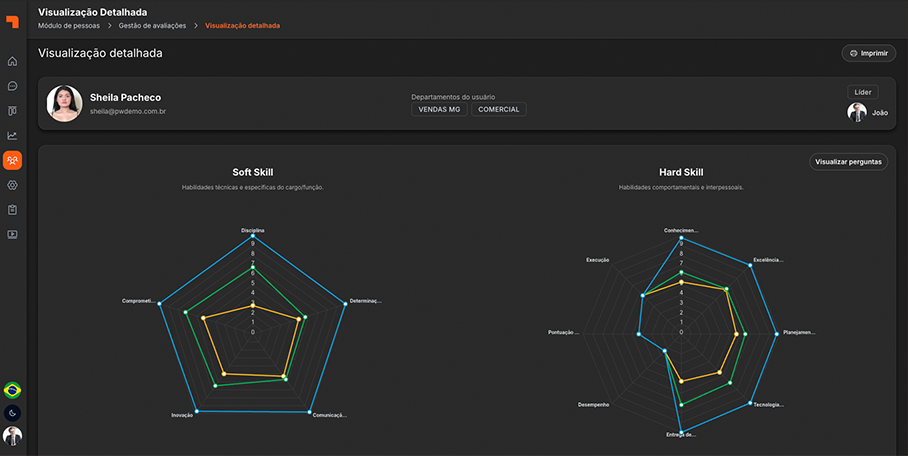Open the settings gear sidebar icon
This screenshot has height=456, width=908.
tap(12, 185)
